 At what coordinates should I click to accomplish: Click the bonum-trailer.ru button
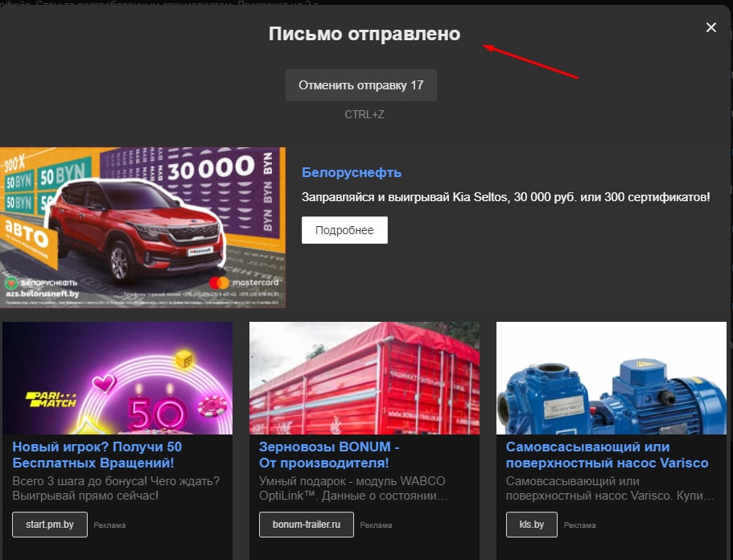coord(307,525)
